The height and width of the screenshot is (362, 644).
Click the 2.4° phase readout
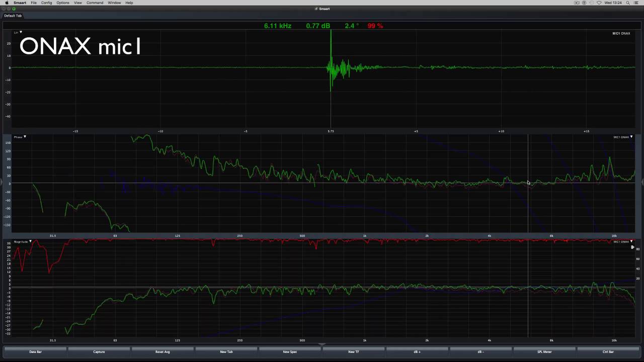tap(352, 26)
